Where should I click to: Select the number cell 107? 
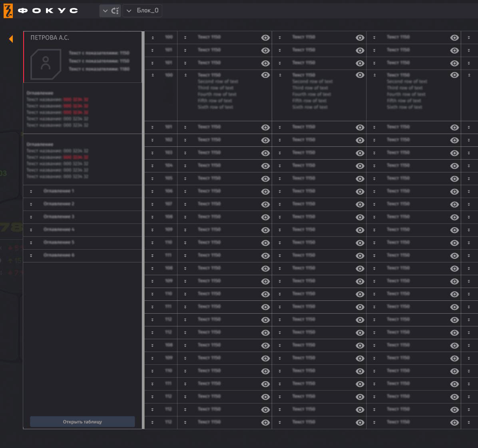(169, 204)
